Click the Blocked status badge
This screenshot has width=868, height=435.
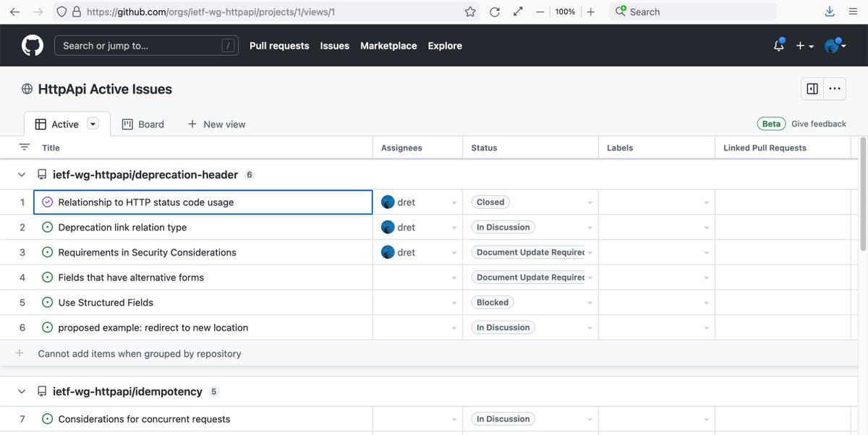493,302
